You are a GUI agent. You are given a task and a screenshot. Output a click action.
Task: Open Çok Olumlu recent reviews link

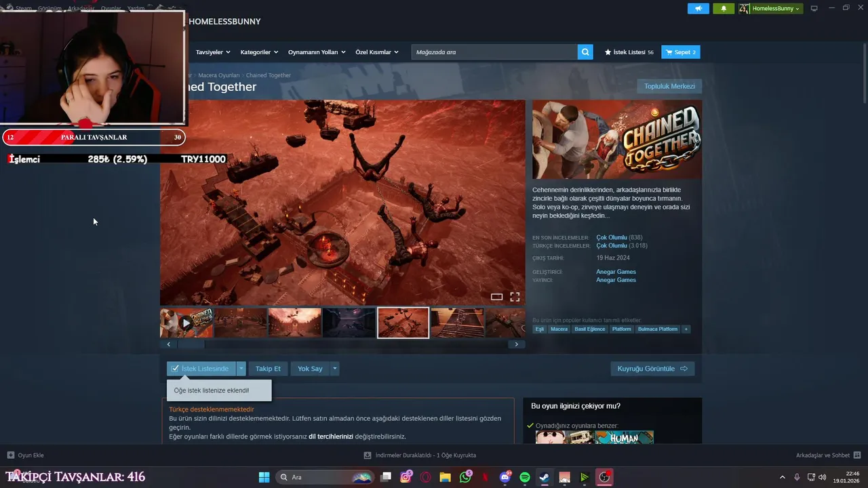click(611, 237)
